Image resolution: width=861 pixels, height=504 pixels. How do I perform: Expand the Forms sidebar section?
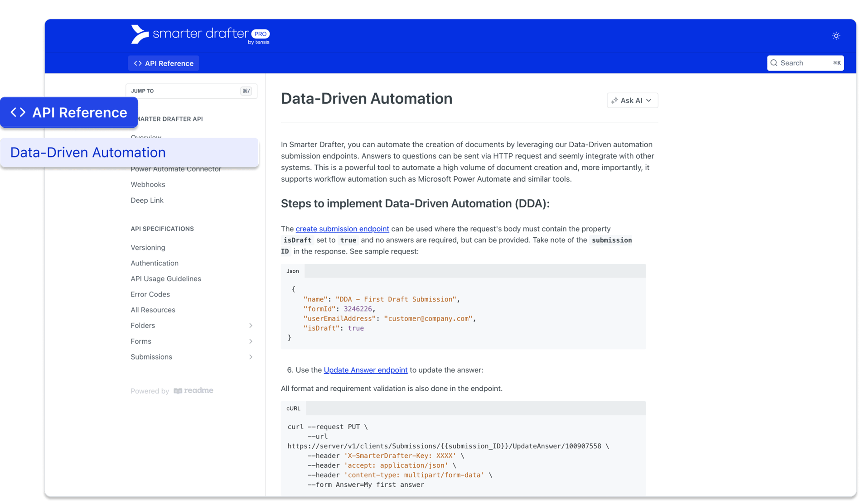pos(251,341)
